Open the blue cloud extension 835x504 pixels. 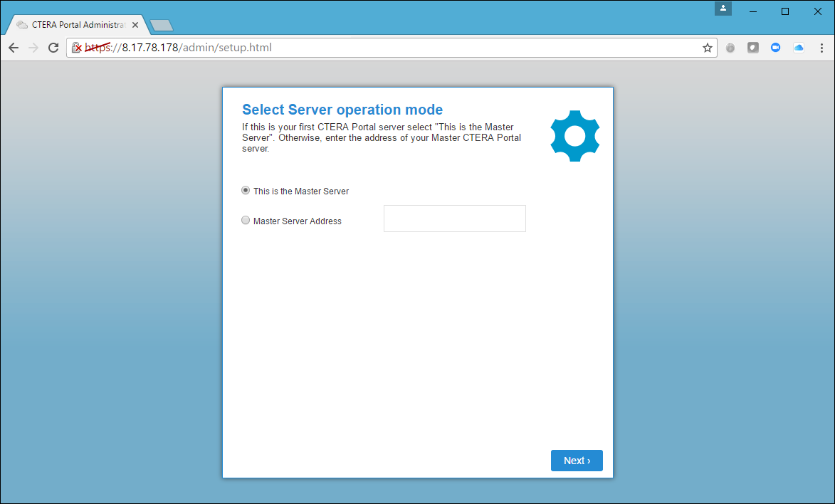(798, 48)
